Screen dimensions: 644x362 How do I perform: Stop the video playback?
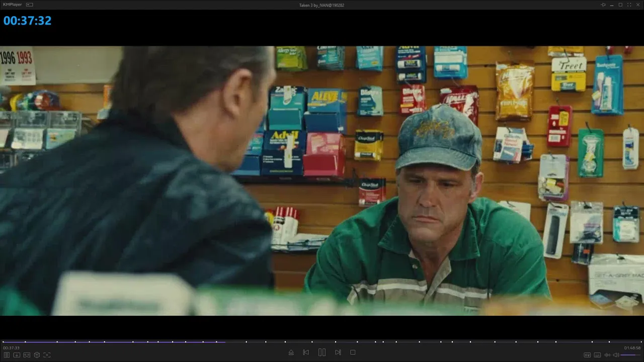pyautogui.click(x=353, y=352)
